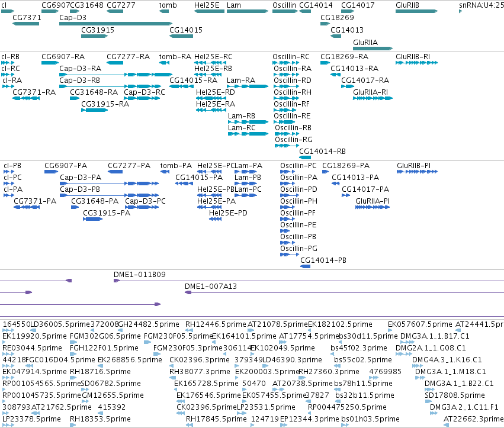Screen dimensions: 504x428
Task: Click the DMG3A.1_1.B17.C1 EST label
Action: pyautogui.click(x=435, y=336)
